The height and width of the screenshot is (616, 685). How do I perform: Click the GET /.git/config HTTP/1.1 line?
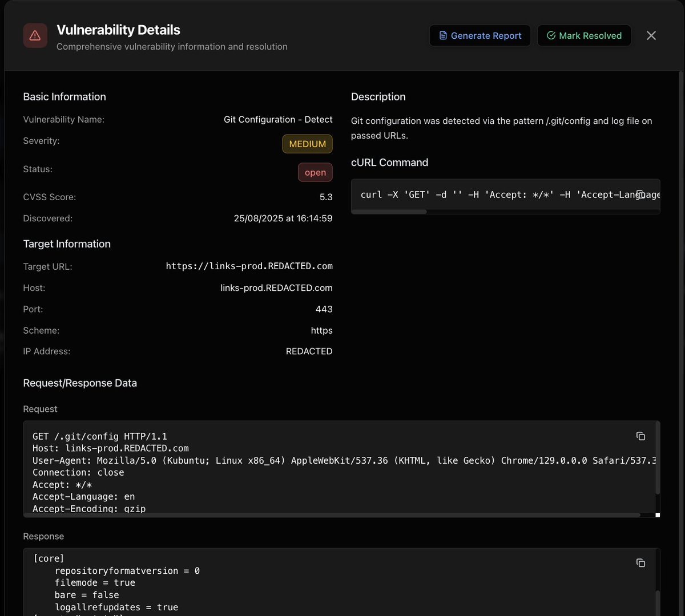[x=100, y=436]
